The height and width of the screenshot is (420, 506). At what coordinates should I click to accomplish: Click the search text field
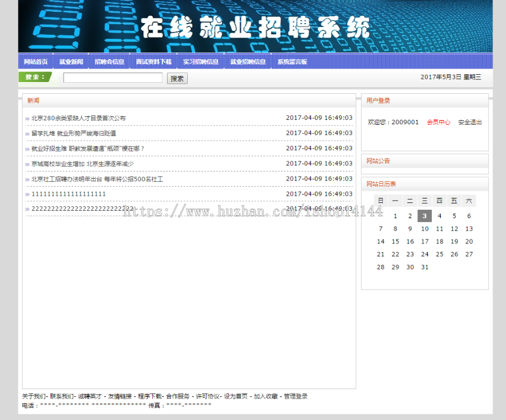113,78
